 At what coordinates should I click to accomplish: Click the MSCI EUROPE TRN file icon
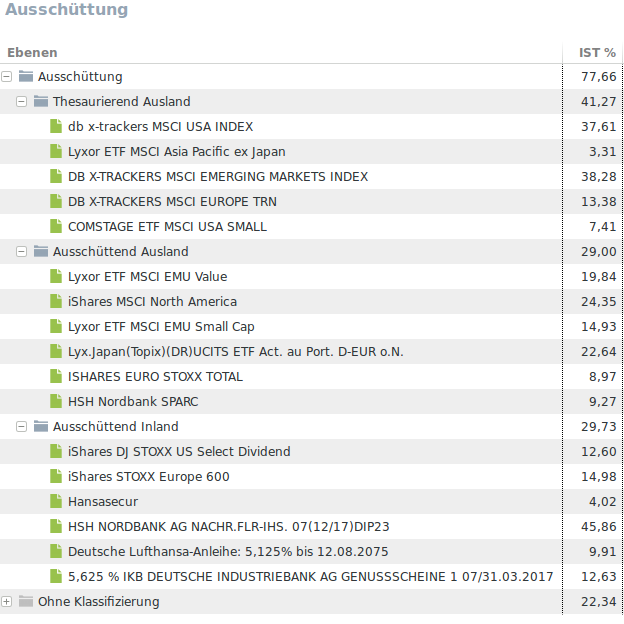(x=56, y=201)
